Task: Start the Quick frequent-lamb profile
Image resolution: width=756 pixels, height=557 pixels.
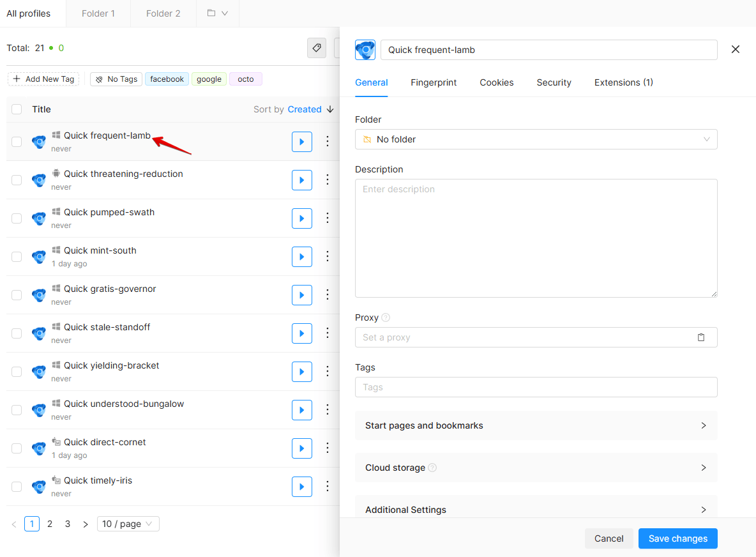Action: [x=302, y=142]
